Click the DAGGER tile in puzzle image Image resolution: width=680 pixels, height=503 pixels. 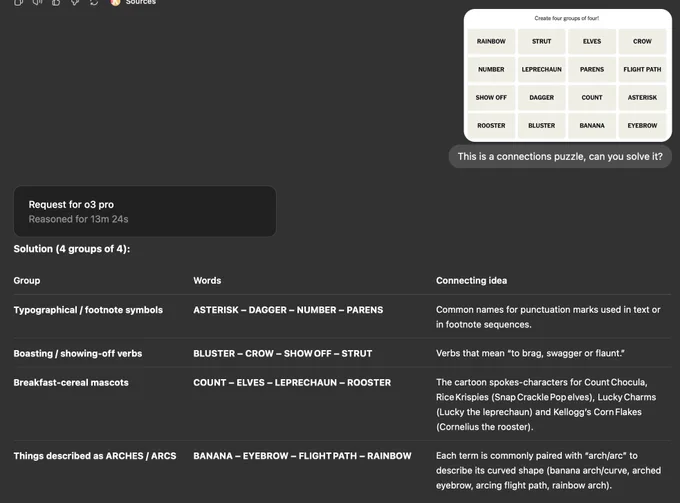pos(542,98)
